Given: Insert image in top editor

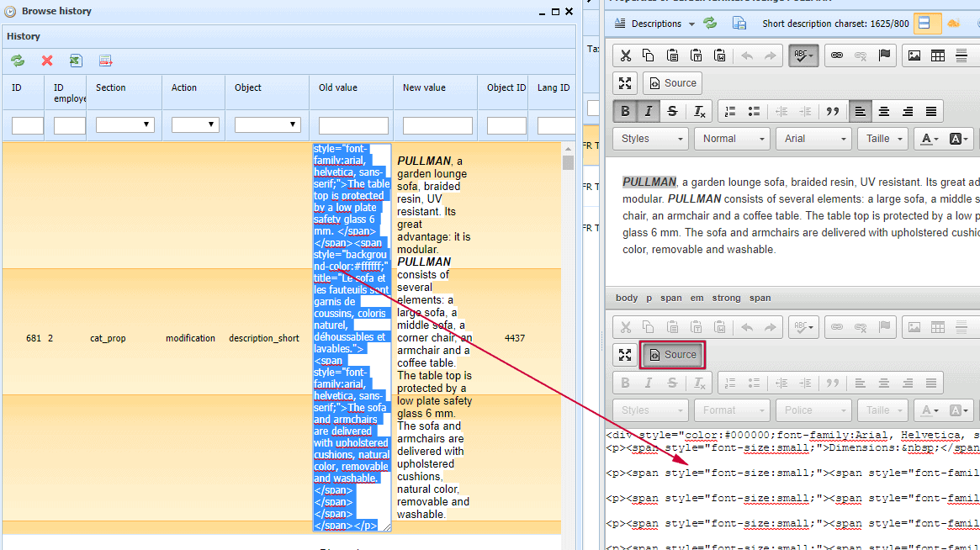Looking at the screenshot, I should click(914, 56).
